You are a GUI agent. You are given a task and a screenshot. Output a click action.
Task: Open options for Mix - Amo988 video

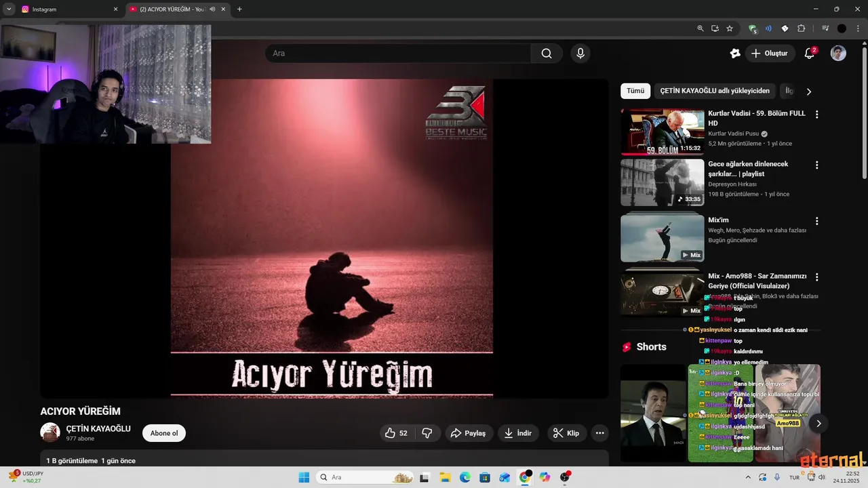[x=816, y=277]
